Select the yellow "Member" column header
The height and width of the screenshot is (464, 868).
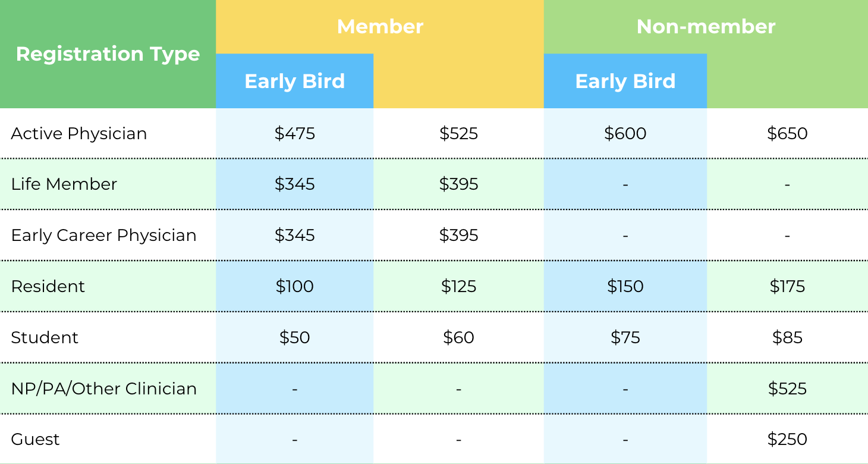click(x=380, y=27)
